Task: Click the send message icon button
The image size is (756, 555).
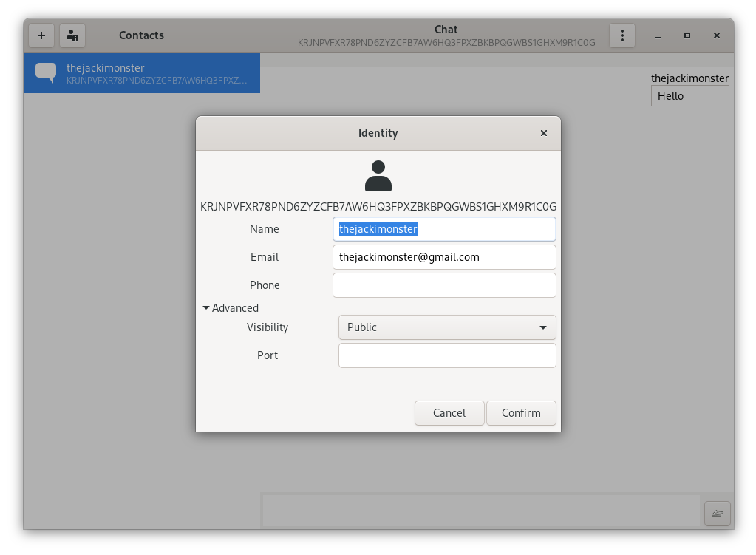Action: (718, 513)
